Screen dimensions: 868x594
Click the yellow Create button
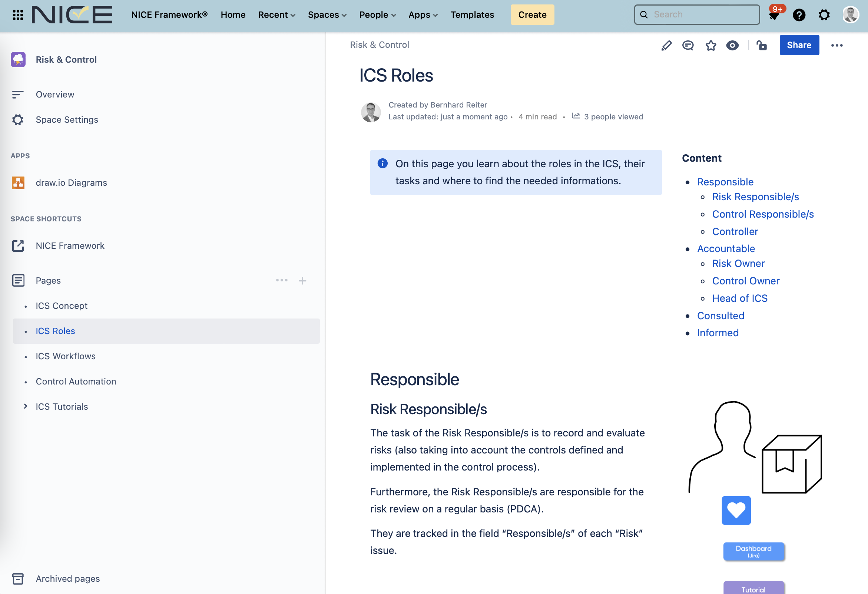coord(532,14)
